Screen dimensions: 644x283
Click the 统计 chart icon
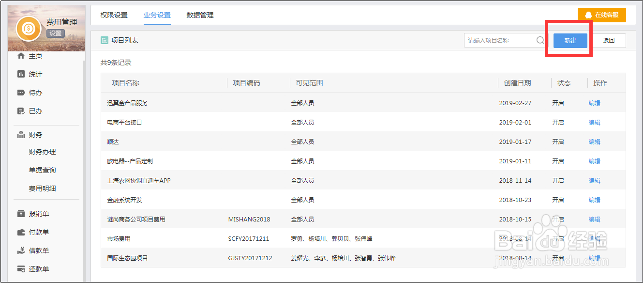(x=21, y=74)
